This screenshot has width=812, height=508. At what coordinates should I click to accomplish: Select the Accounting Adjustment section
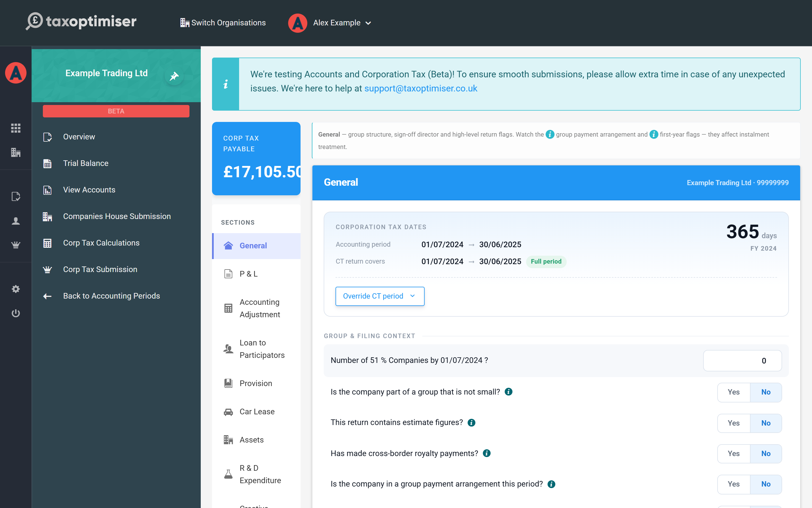(256, 308)
